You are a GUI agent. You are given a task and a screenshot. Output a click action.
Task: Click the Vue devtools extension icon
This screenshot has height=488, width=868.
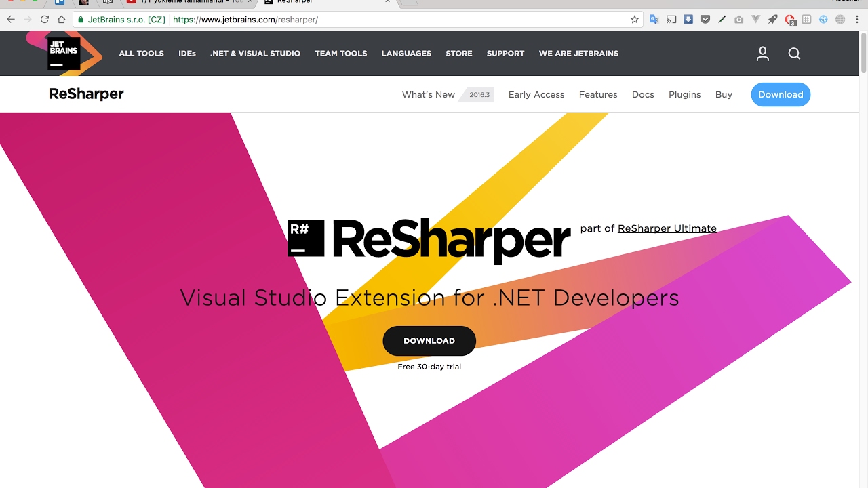[x=756, y=20]
